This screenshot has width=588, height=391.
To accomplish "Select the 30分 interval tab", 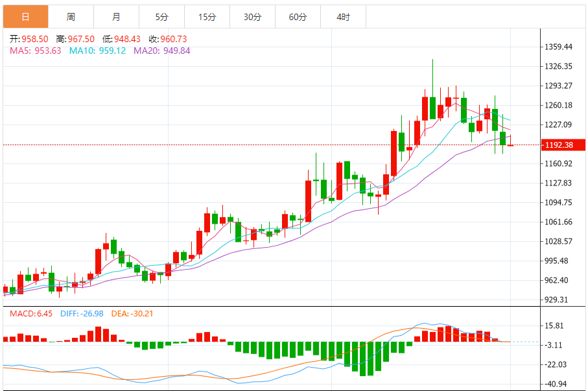I will pos(252,17).
